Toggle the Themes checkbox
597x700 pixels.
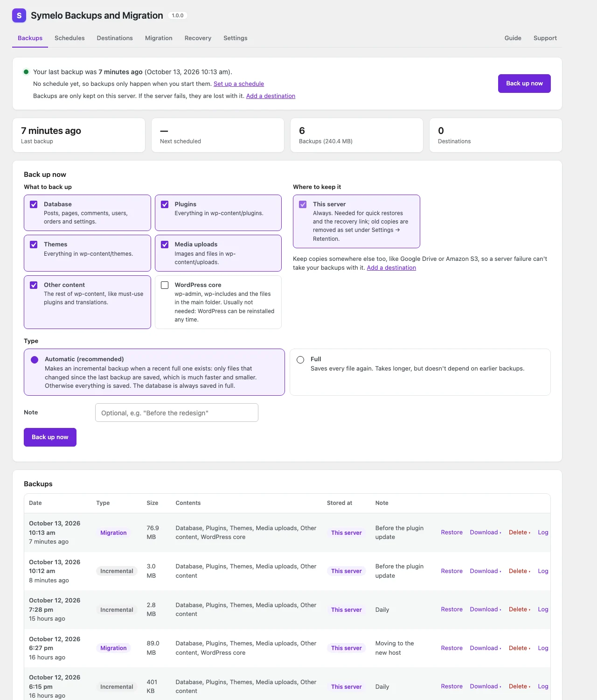34,245
